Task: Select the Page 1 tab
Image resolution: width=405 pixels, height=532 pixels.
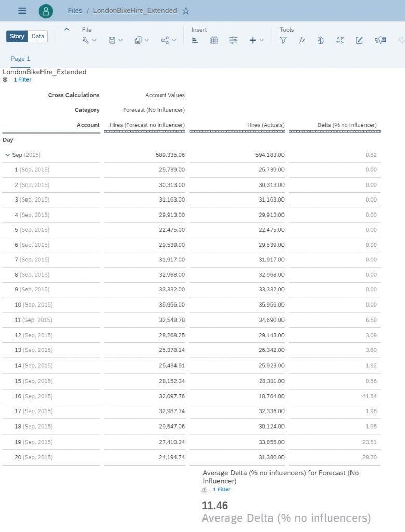Action: pos(20,59)
